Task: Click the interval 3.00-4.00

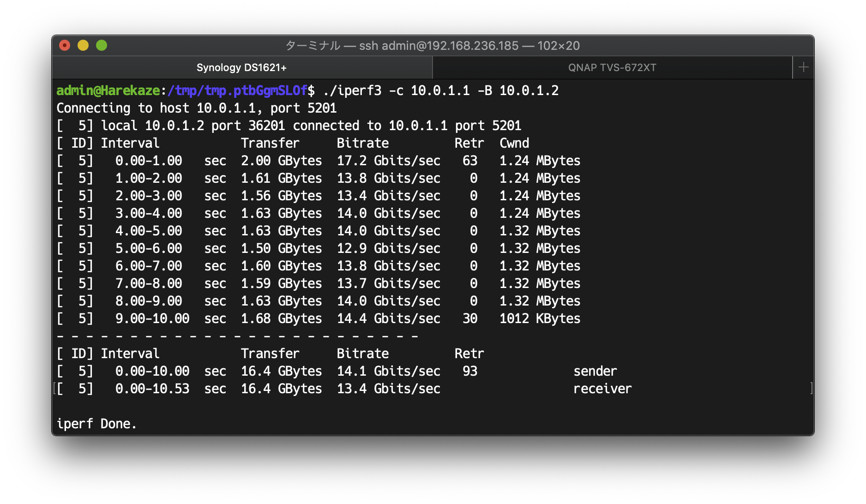Action: tap(149, 213)
